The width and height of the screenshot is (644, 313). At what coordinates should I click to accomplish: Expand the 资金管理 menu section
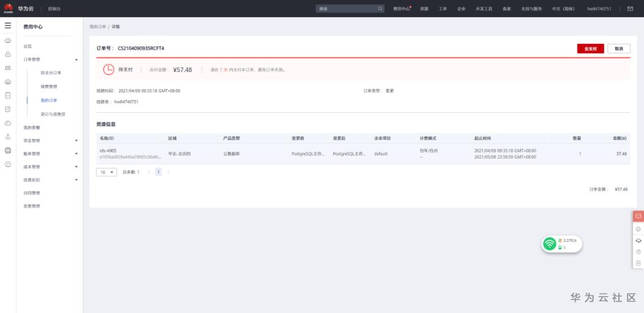pyautogui.click(x=76, y=140)
